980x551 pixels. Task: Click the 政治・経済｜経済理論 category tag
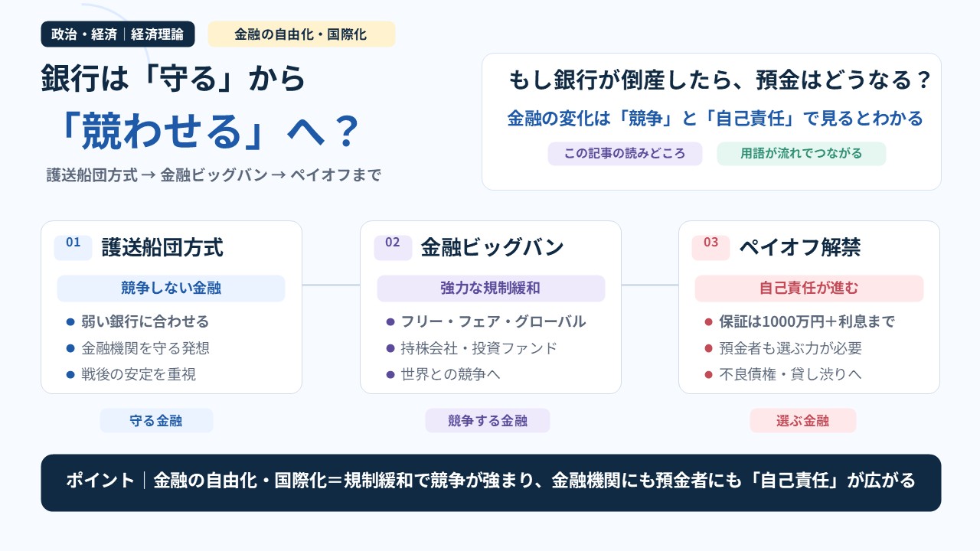[118, 34]
